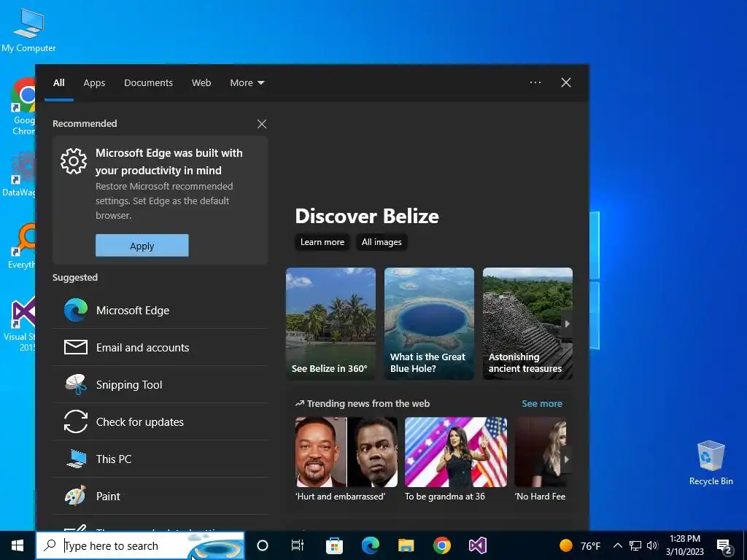
Task: Open the volume speaker tray icon
Action: [652, 545]
